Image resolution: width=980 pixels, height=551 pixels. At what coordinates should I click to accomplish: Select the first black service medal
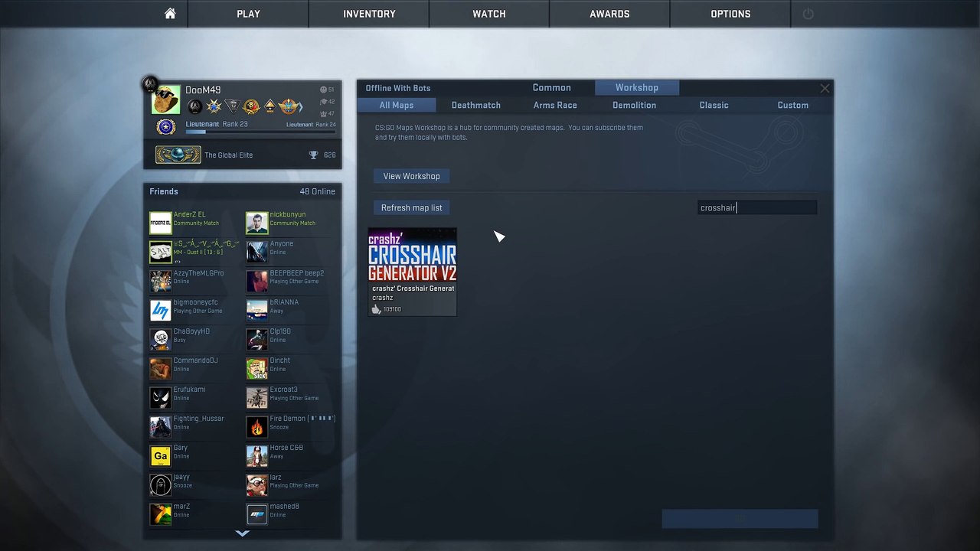[x=195, y=106]
